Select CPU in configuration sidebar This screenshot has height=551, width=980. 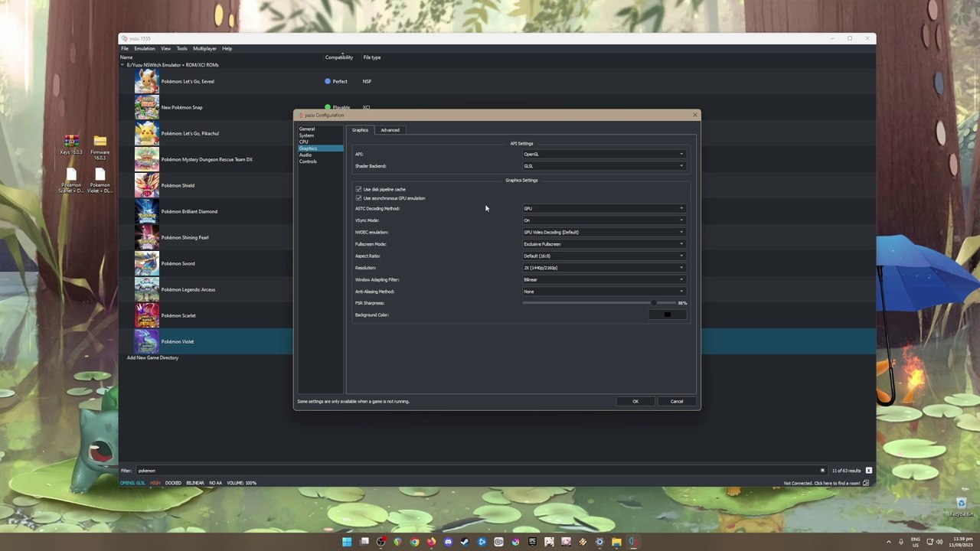[x=320, y=142]
